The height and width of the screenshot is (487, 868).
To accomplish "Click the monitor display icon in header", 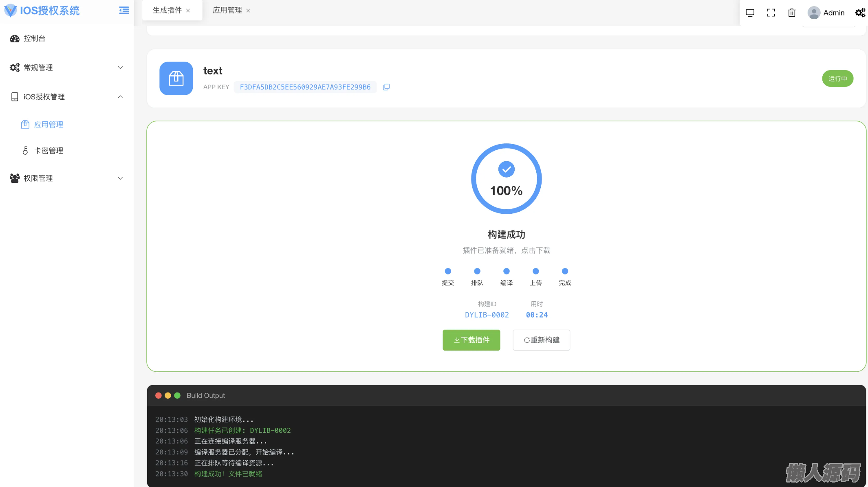I will (750, 13).
